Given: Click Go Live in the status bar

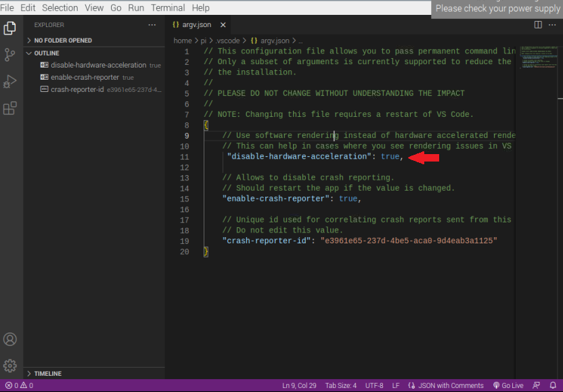Looking at the screenshot, I should coord(508,385).
